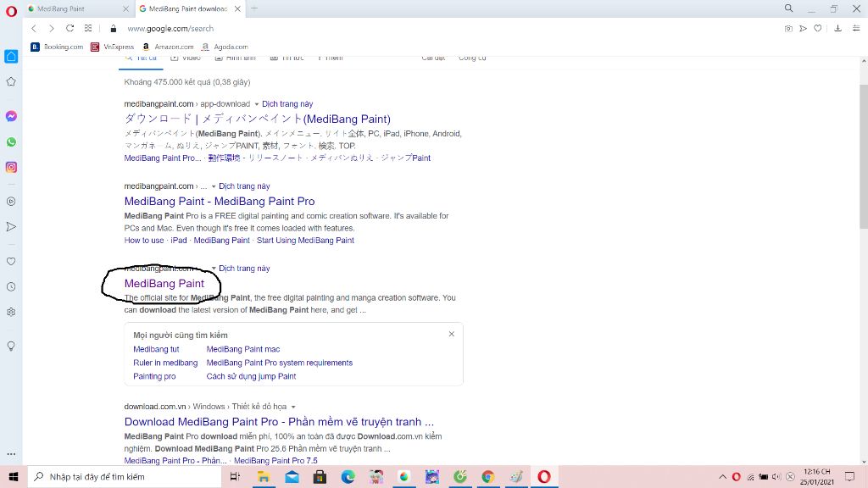
Task: Search related term Painting pro
Action: 154,376
